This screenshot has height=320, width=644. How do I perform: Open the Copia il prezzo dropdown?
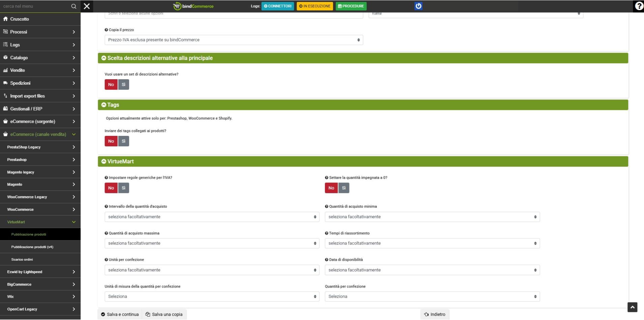point(234,40)
